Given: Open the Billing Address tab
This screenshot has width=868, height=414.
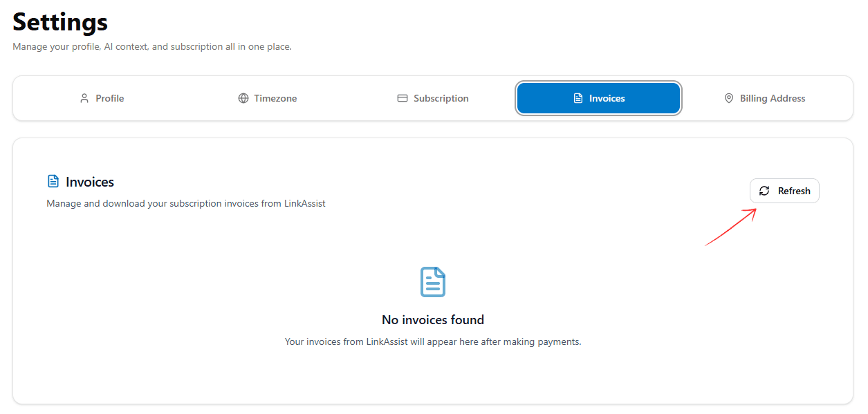Looking at the screenshot, I should tap(764, 98).
